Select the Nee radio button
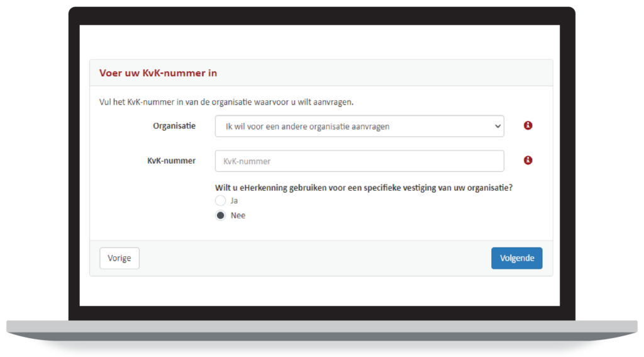Image resolution: width=644 pixels, height=357 pixels. coord(221,215)
